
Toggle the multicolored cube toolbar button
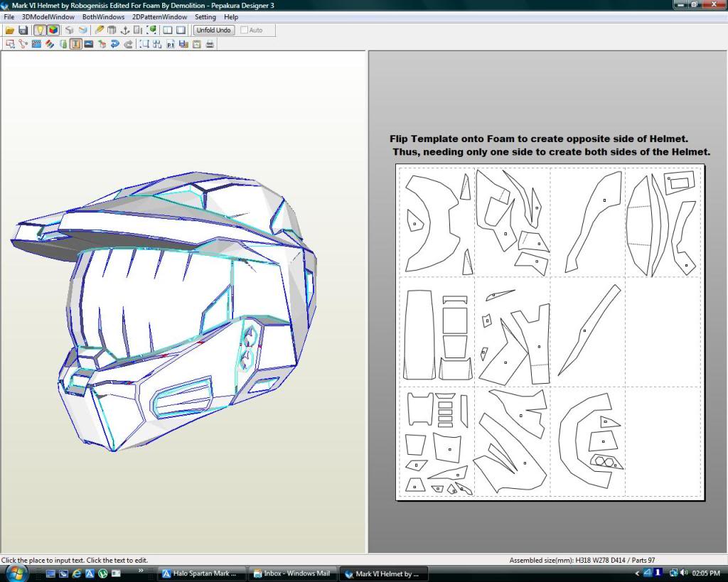pos(53,31)
